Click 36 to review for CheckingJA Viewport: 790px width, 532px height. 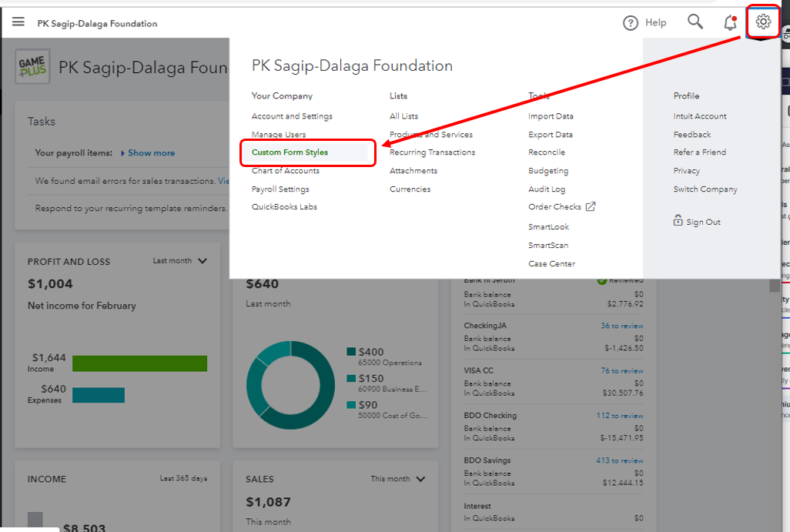(x=621, y=326)
